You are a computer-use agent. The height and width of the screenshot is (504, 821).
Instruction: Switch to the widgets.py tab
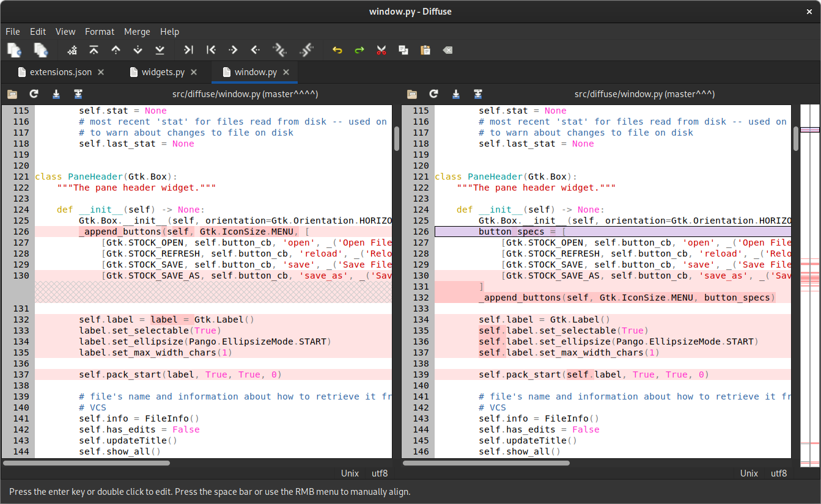(x=163, y=72)
